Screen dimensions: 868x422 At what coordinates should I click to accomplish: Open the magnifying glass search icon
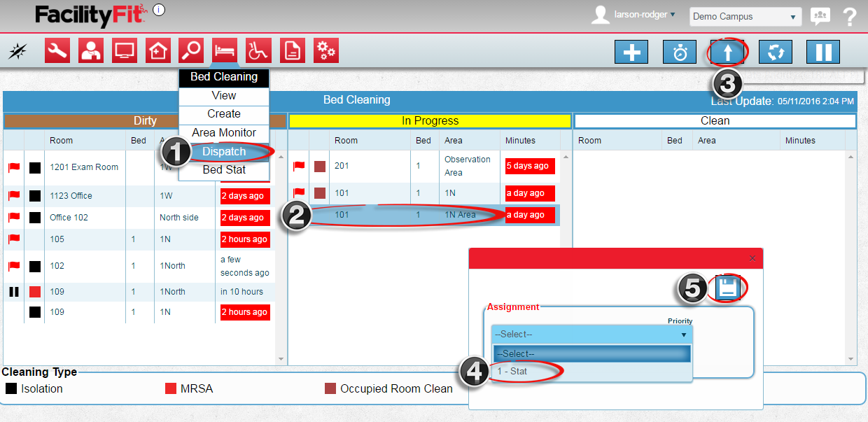191,50
